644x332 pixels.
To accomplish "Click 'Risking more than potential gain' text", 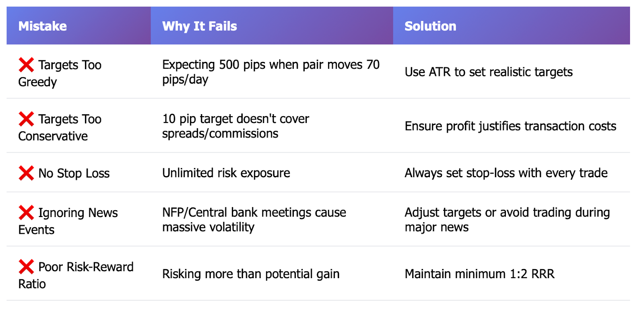I will [251, 274].
